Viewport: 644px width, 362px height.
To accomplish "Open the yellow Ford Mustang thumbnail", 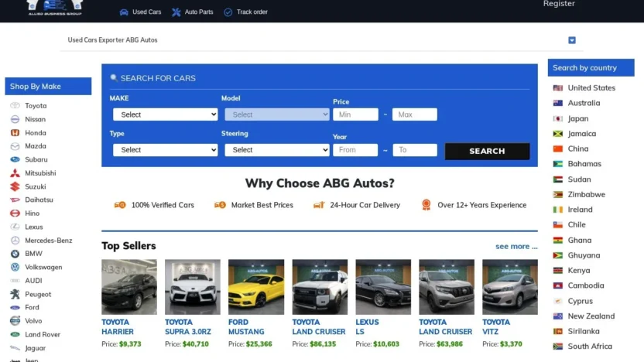I will (256, 287).
